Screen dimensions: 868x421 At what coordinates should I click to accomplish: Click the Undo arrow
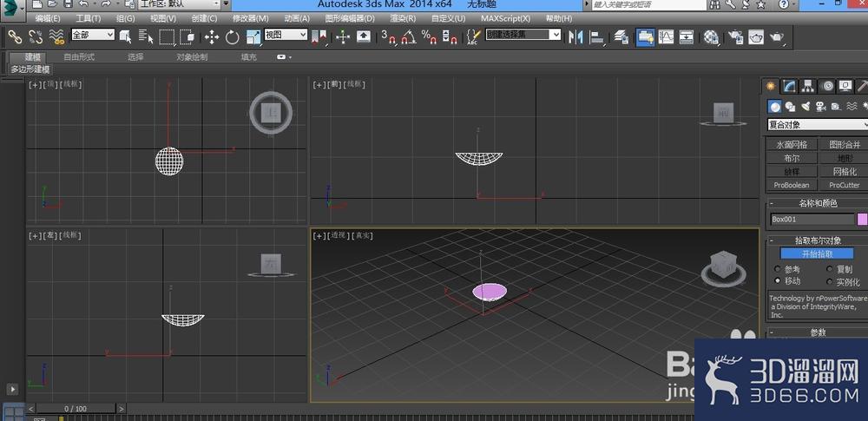tap(83, 4)
